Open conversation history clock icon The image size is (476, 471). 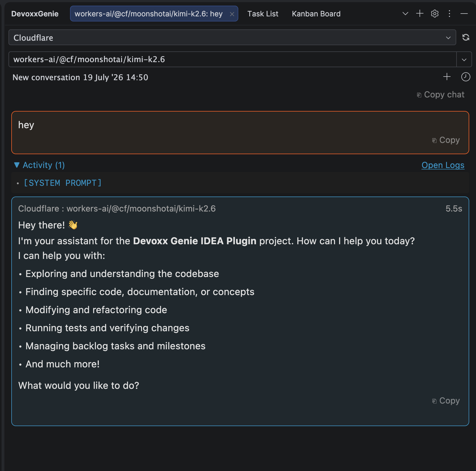466,77
